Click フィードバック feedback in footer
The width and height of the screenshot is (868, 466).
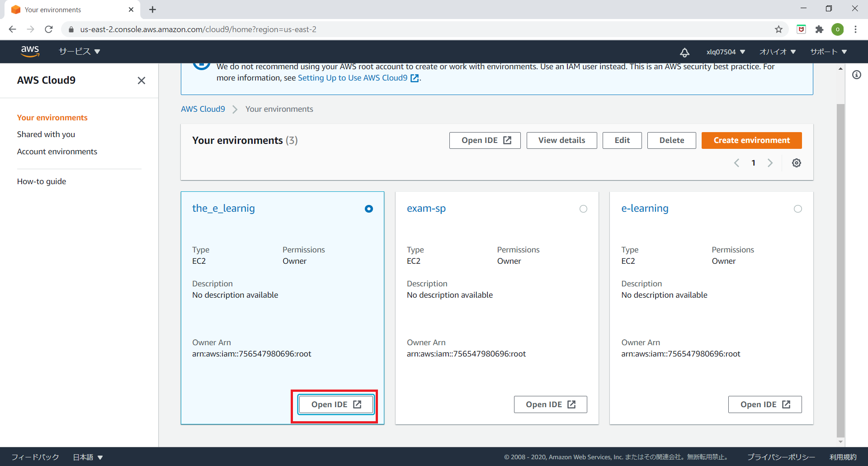35,457
